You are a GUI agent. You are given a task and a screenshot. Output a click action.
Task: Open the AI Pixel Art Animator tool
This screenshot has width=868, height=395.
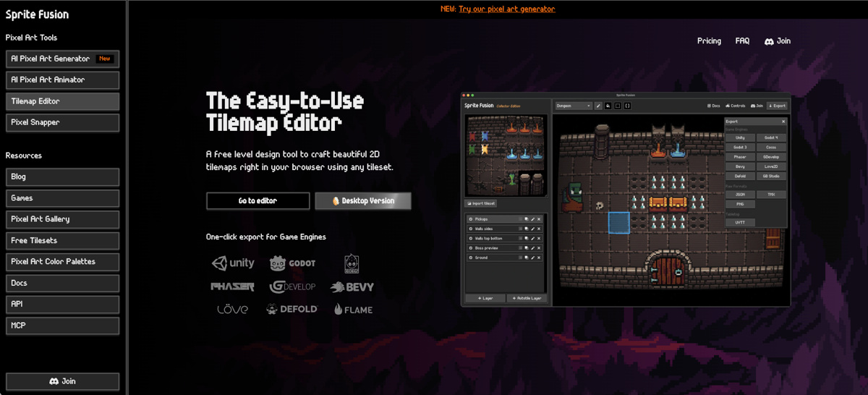(62, 80)
